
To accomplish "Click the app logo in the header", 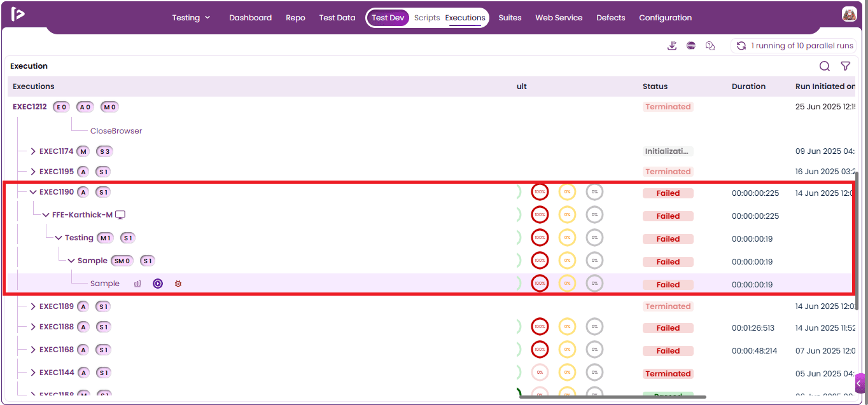I will tap(18, 14).
